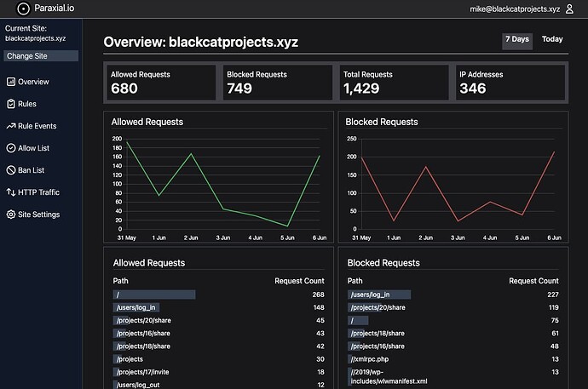Click the Overview chart icon in sidebar
Viewport: 588px width, 389px height.
pyautogui.click(x=11, y=82)
